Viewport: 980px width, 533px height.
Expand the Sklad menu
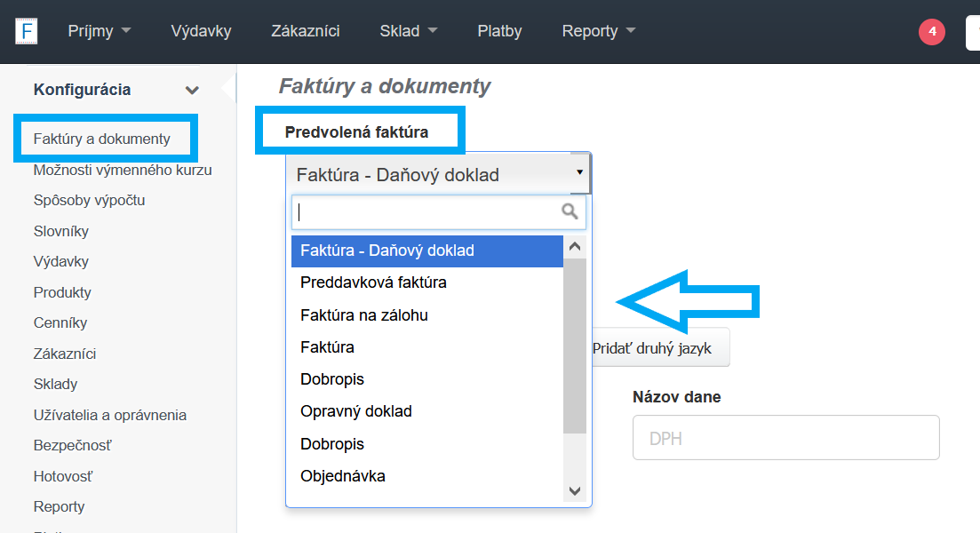(408, 31)
